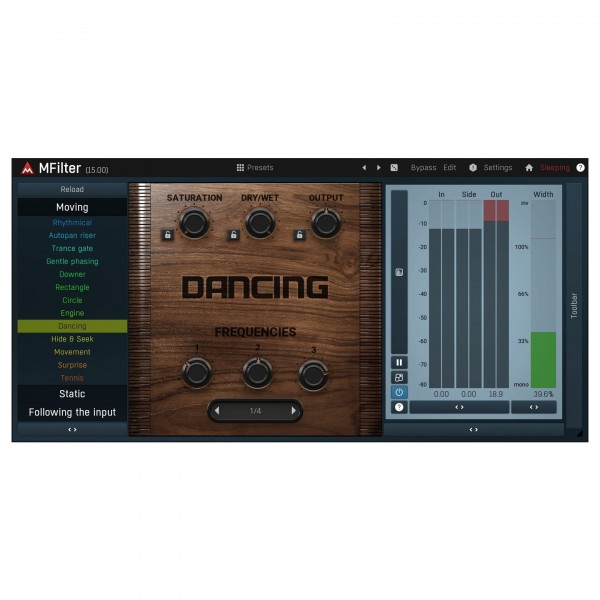Open the meter help question icon
600x600 pixels.
399,407
